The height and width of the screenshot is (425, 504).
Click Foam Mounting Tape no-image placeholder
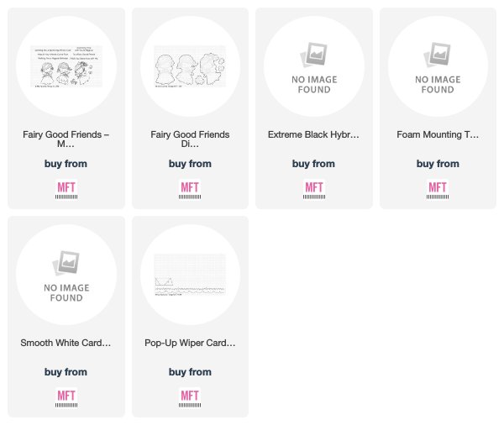pyautogui.click(x=438, y=67)
